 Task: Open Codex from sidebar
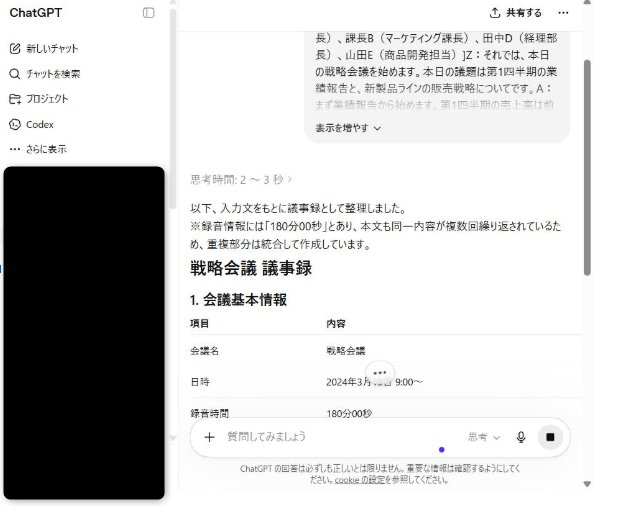click(31, 124)
